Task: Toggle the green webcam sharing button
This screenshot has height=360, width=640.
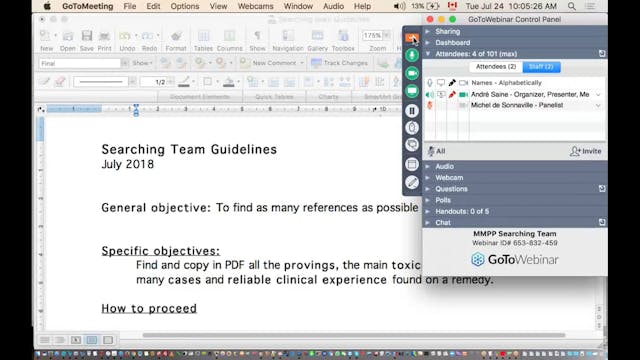Action: [x=412, y=73]
